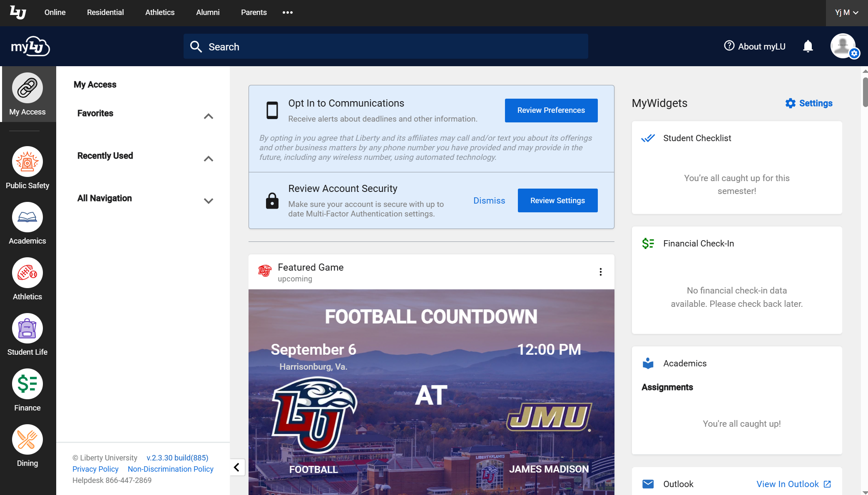Screen dimensions: 868x495
Task: Open the Alumni top menu item
Action: tap(208, 12)
